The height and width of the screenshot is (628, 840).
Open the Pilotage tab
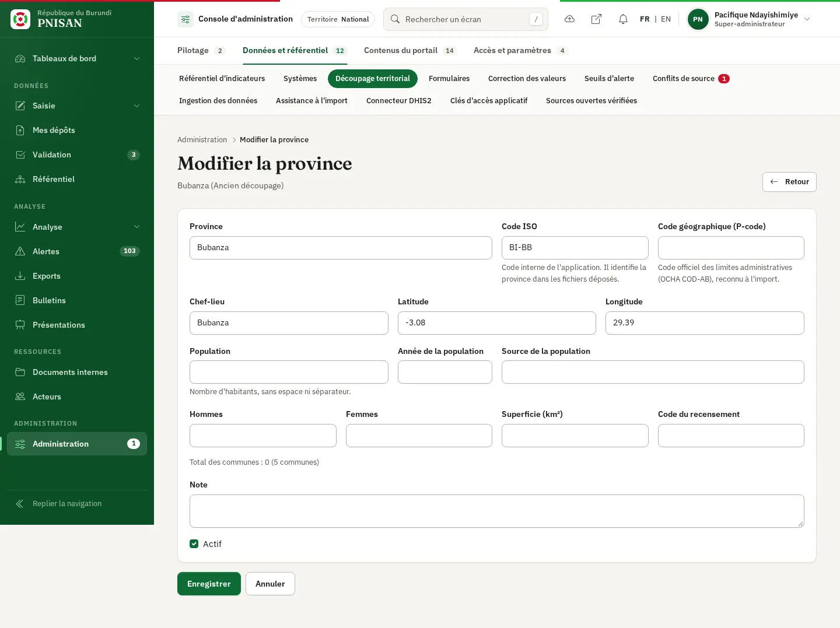(x=201, y=51)
